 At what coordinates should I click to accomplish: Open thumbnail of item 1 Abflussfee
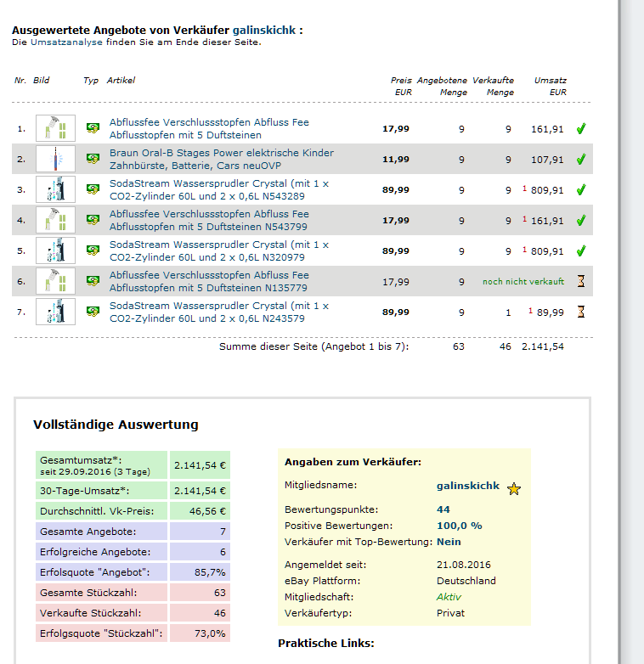pos(55,128)
